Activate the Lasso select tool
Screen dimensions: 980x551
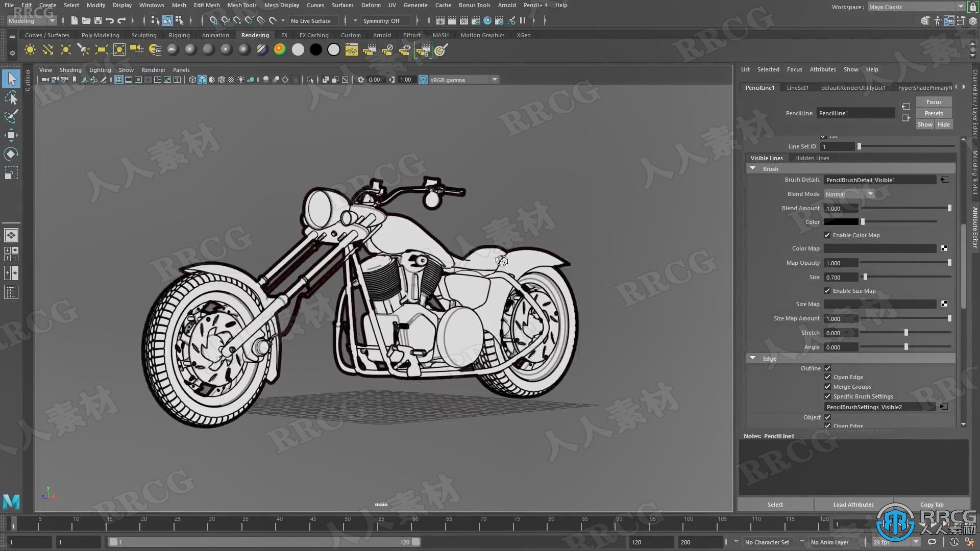tap(11, 97)
